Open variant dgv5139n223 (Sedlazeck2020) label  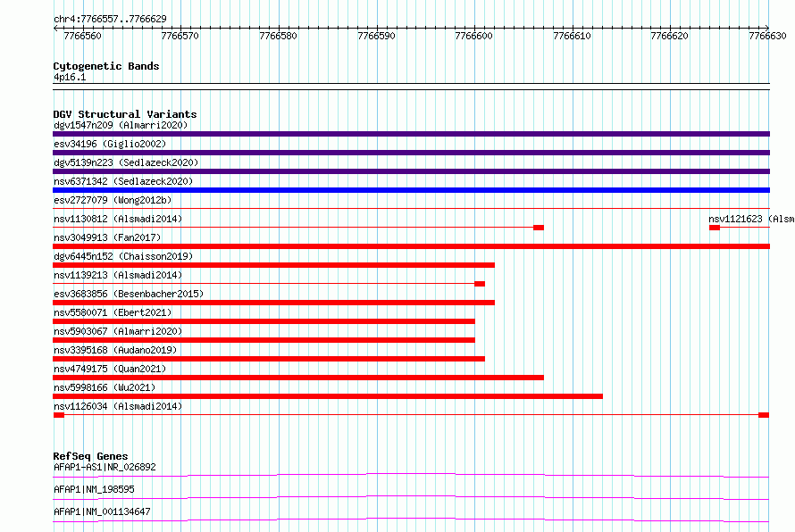[x=126, y=162]
